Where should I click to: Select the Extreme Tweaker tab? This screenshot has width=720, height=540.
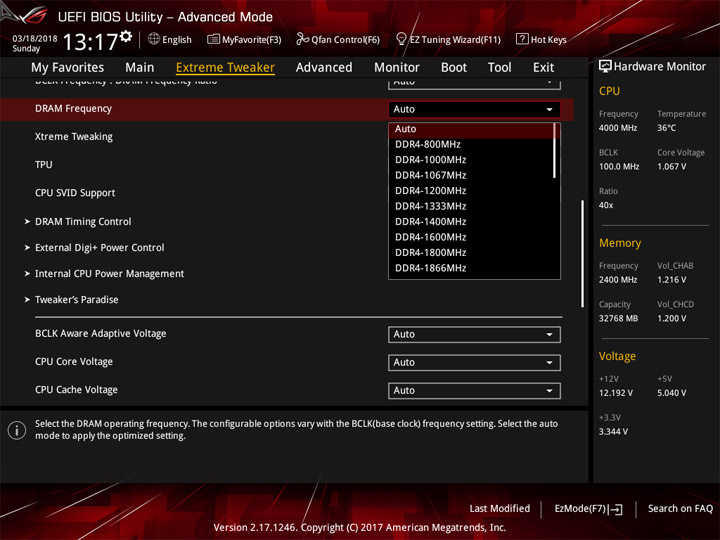point(225,68)
